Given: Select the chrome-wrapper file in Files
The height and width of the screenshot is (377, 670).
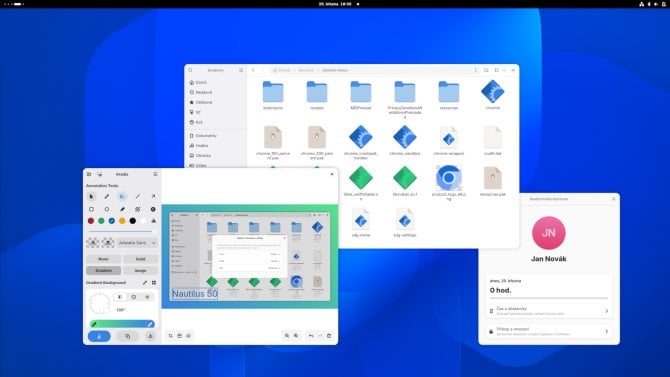Looking at the screenshot, I should [x=449, y=141].
